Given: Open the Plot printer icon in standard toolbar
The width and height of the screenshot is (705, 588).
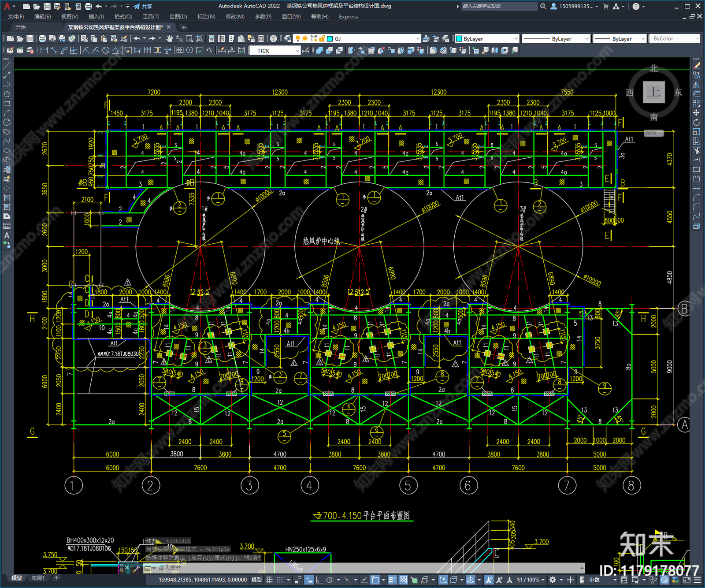Looking at the screenshot, I should tap(42, 39).
